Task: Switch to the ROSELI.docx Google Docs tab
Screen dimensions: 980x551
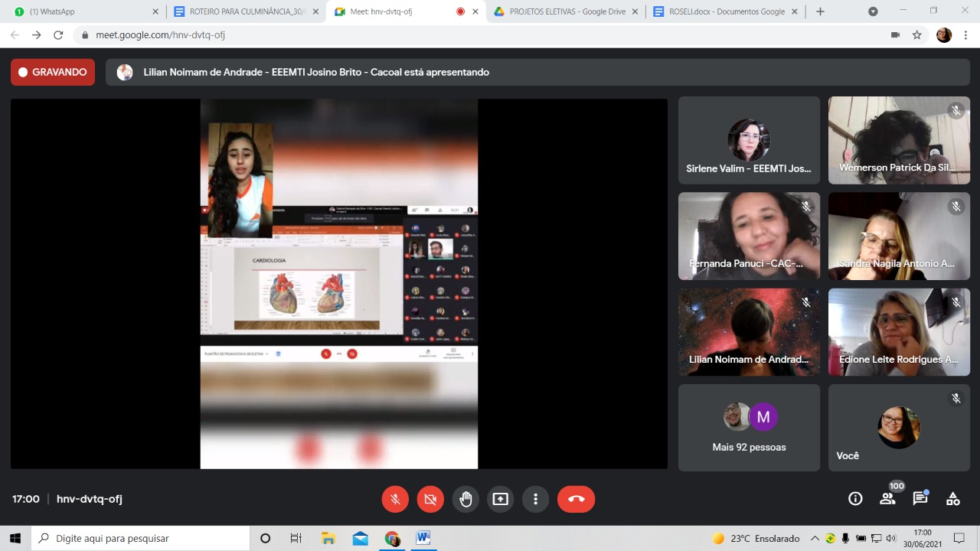Action: click(x=724, y=11)
